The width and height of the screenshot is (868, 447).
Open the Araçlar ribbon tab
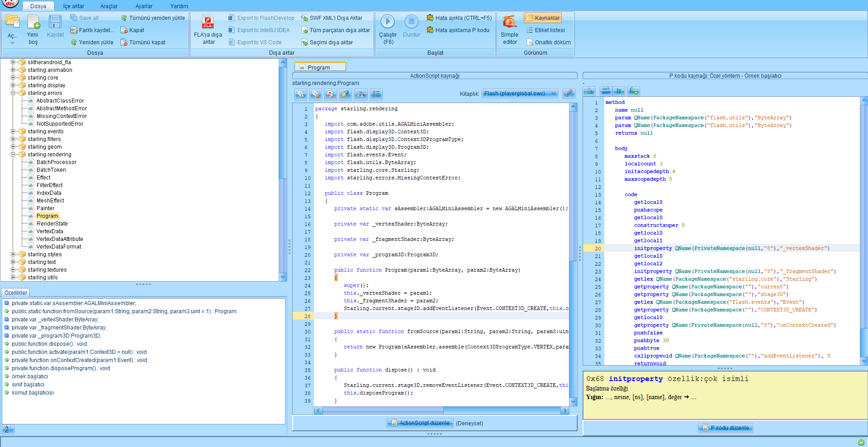click(109, 6)
